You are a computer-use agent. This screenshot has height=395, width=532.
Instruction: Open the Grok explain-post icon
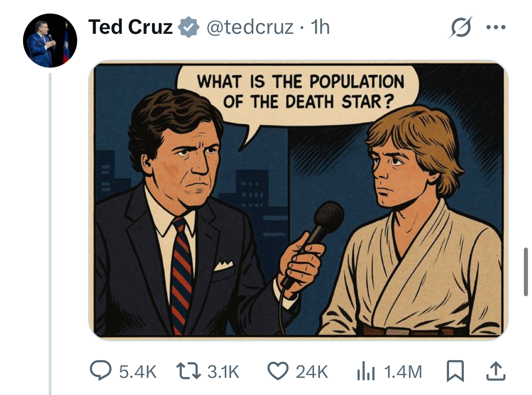460,27
